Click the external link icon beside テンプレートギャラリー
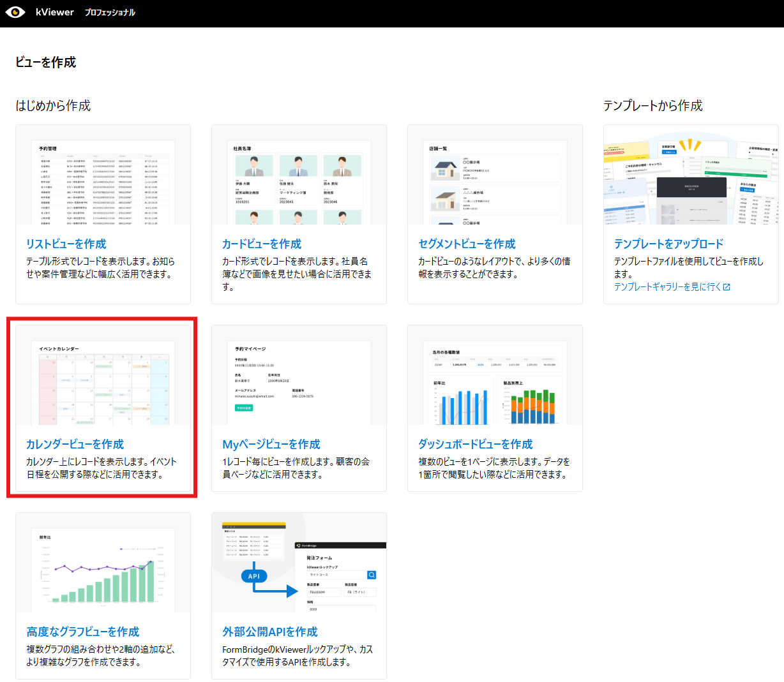Viewport: 784px width, 682px height. 727,287
